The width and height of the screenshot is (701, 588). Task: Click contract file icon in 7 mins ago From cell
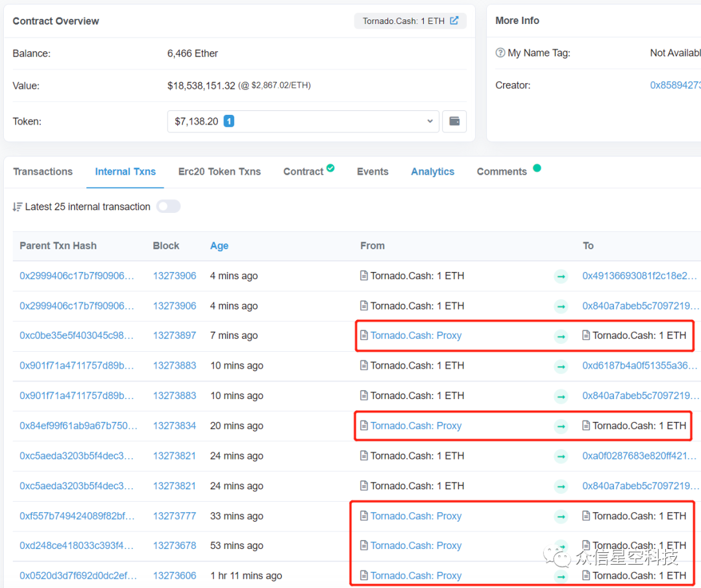(364, 335)
